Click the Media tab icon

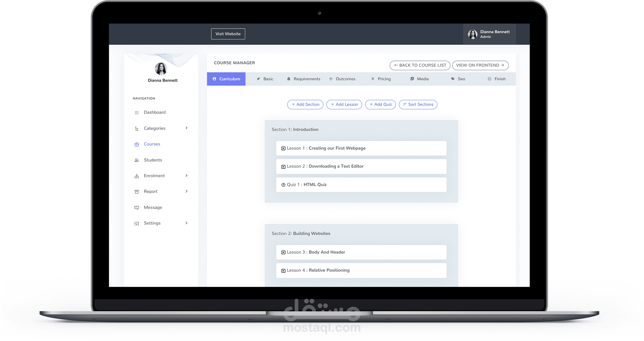pyautogui.click(x=412, y=79)
